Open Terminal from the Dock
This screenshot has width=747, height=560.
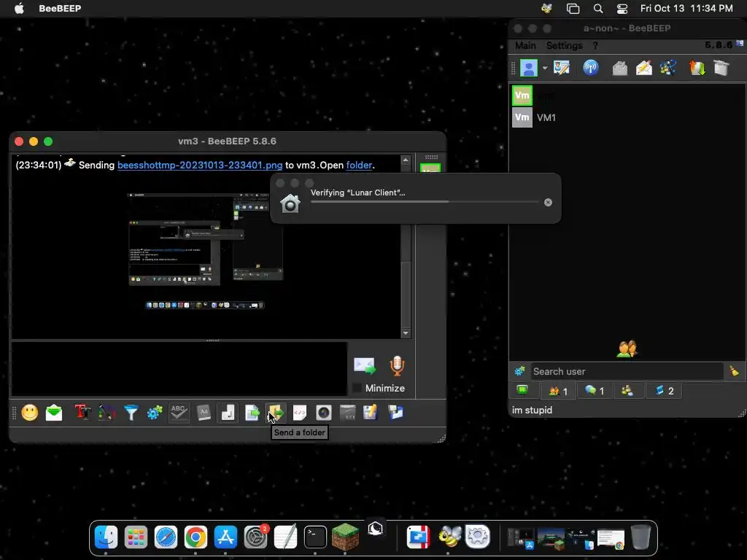point(315,537)
